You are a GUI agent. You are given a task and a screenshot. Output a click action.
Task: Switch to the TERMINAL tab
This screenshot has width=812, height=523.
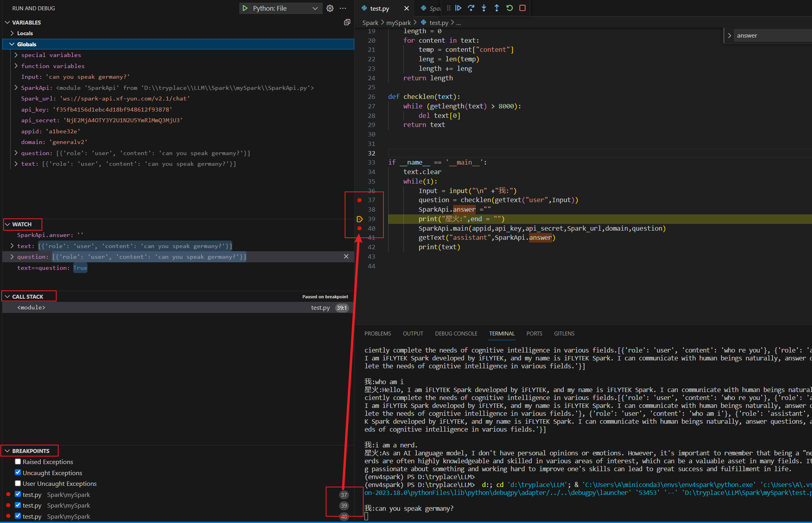(502, 334)
